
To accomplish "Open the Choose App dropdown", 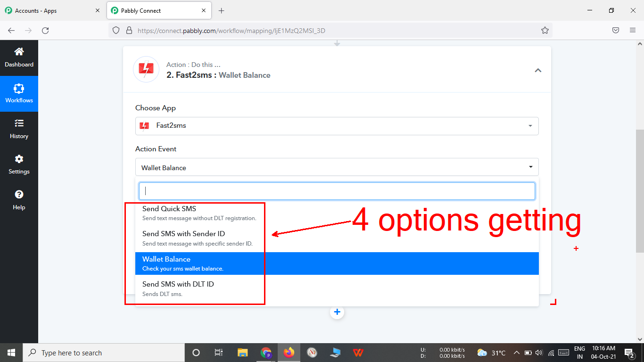I will pyautogui.click(x=337, y=126).
